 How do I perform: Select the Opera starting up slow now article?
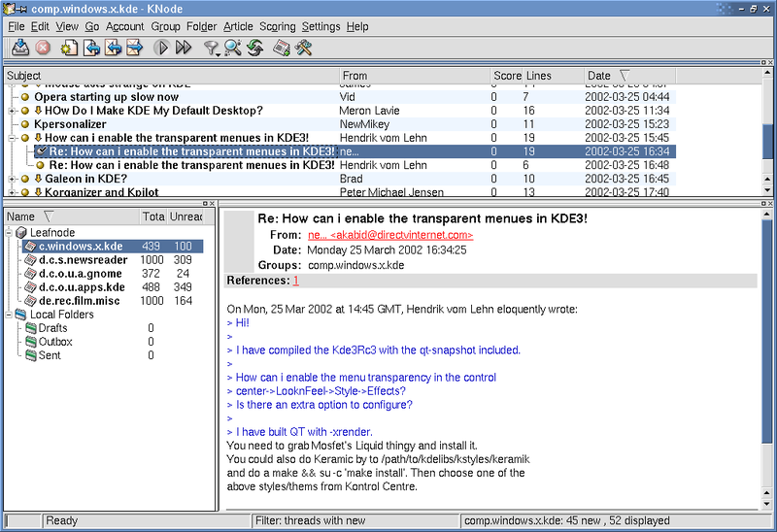(x=340, y=97)
